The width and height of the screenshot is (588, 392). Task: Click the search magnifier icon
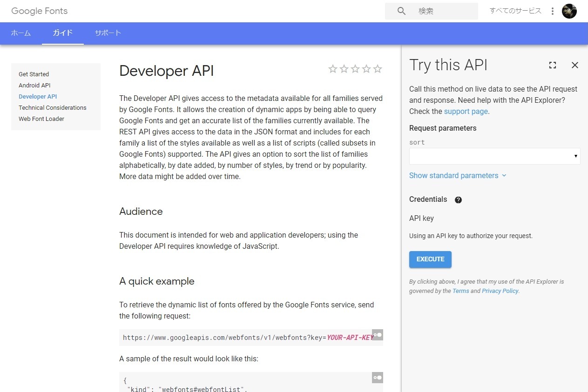[401, 11]
